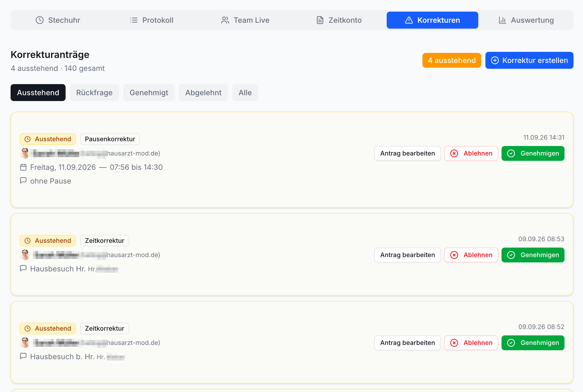Open the Team Live tab

[x=245, y=20]
